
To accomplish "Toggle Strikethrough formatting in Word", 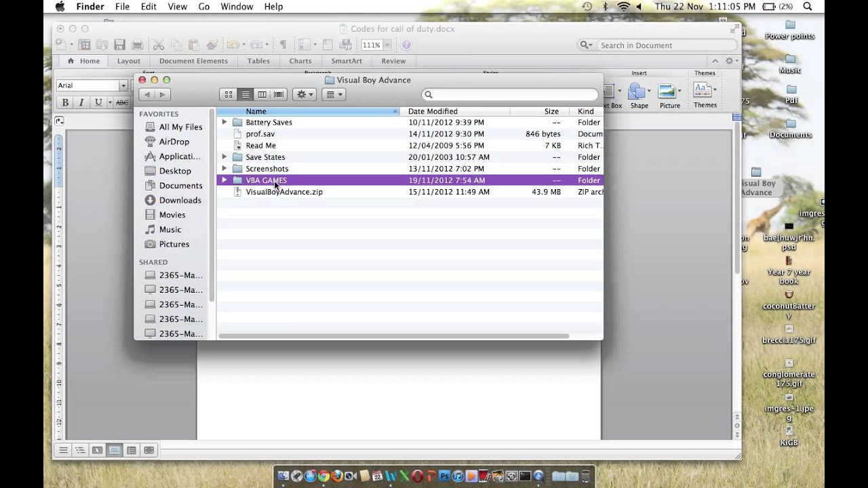I will pyautogui.click(x=122, y=102).
